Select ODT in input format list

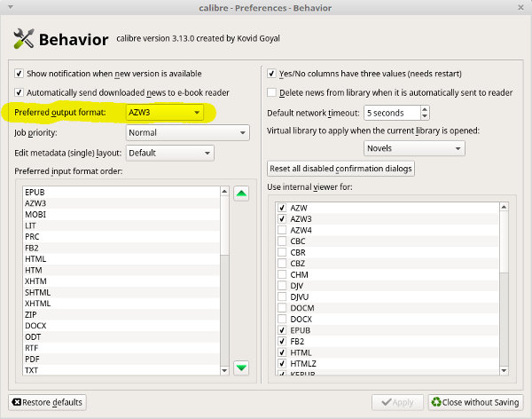point(121,336)
